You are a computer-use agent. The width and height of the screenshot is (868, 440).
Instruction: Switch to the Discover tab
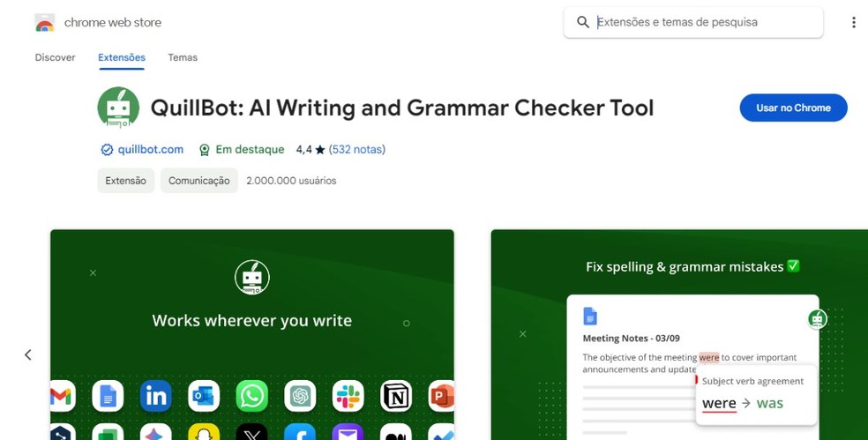(x=55, y=57)
